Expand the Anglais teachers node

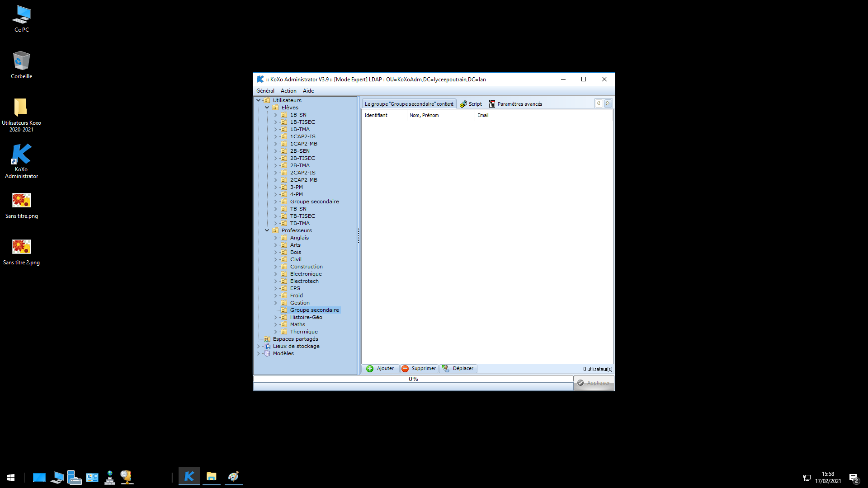[275, 238]
